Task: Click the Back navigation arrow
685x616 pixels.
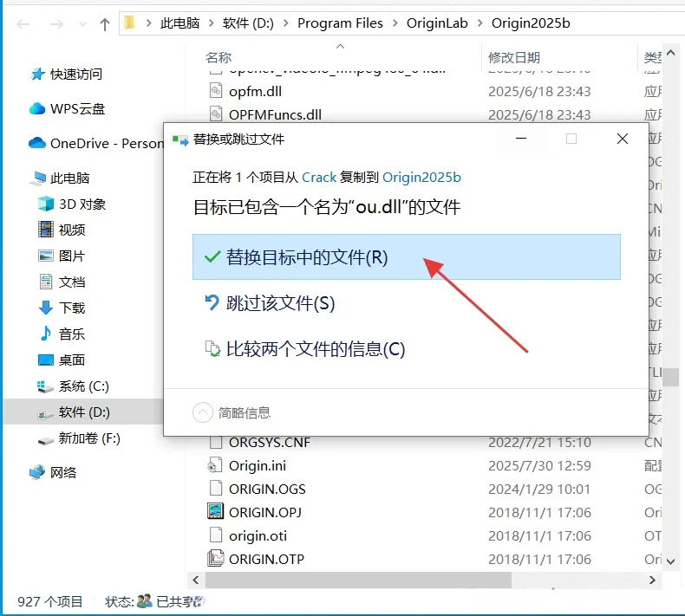Action: 23,24
